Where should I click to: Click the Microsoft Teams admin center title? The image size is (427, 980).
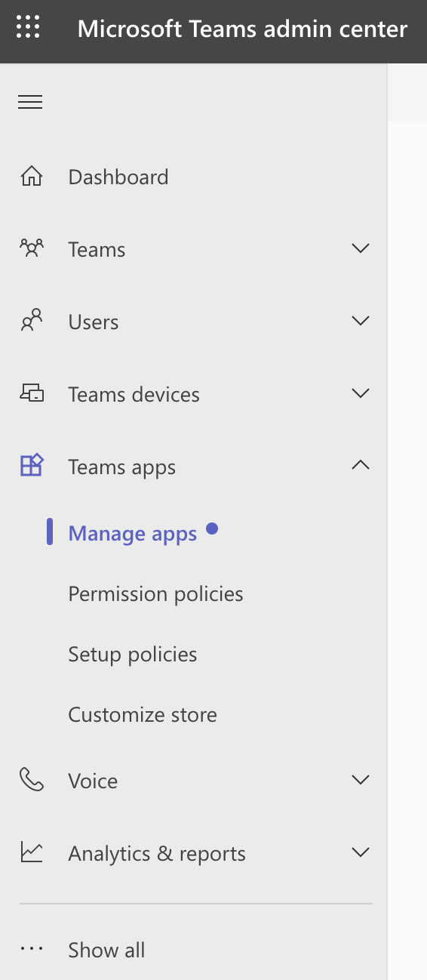click(x=242, y=29)
